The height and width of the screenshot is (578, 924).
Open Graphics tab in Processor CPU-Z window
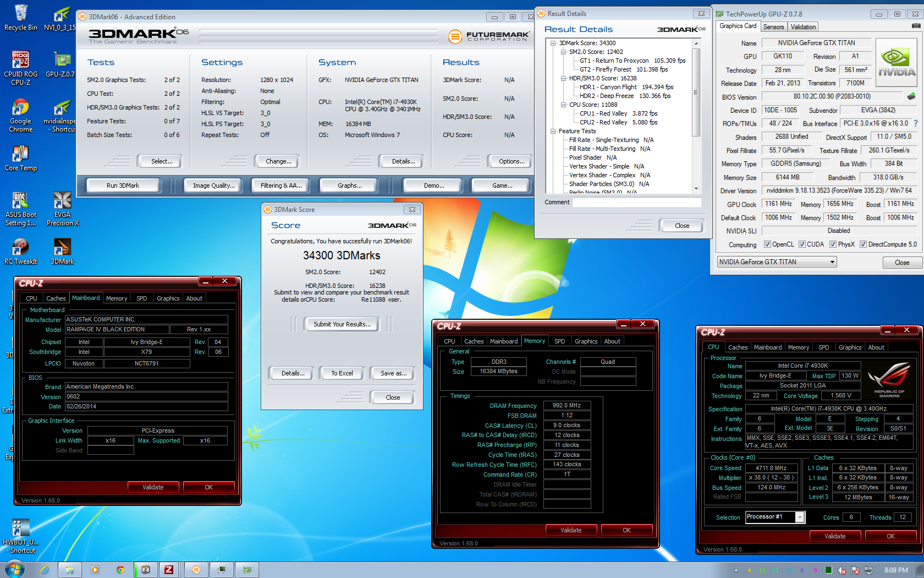(x=850, y=347)
